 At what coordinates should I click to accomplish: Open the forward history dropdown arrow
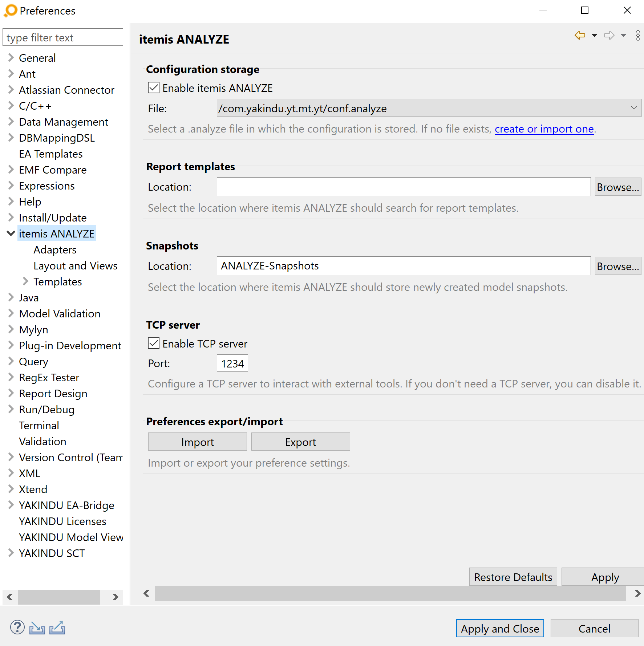coord(624,35)
